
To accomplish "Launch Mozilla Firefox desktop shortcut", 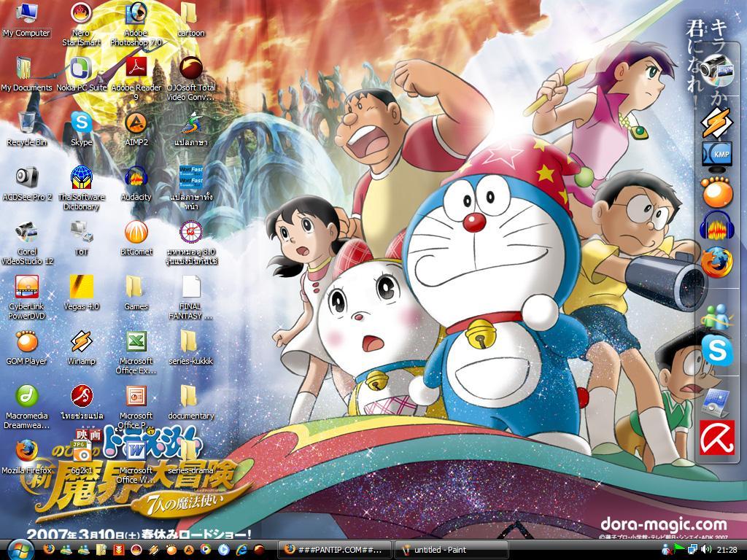I will [x=27, y=458].
